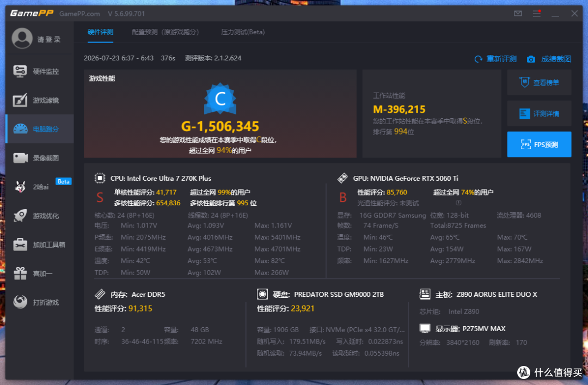Open the hamburger menu in title bar
Screen dimensions: 588x385
click(x=537, y=14)
